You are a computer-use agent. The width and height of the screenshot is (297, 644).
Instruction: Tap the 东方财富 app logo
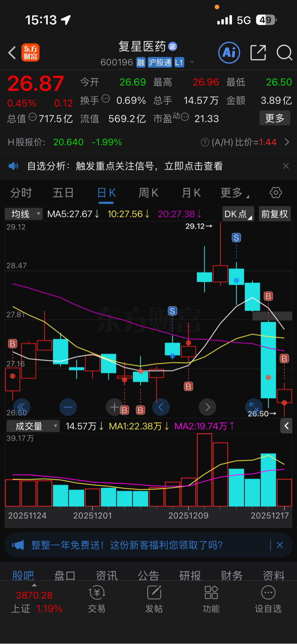click(30, 53)
